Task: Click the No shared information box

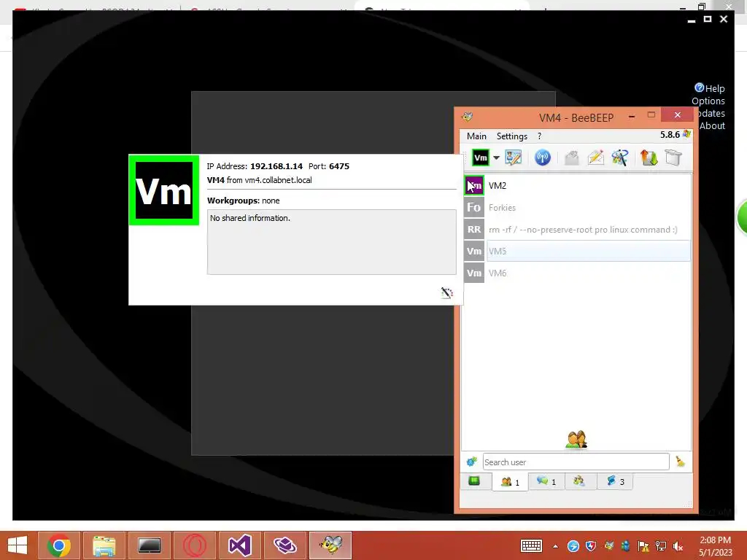Action: click(x=332, y=242)
